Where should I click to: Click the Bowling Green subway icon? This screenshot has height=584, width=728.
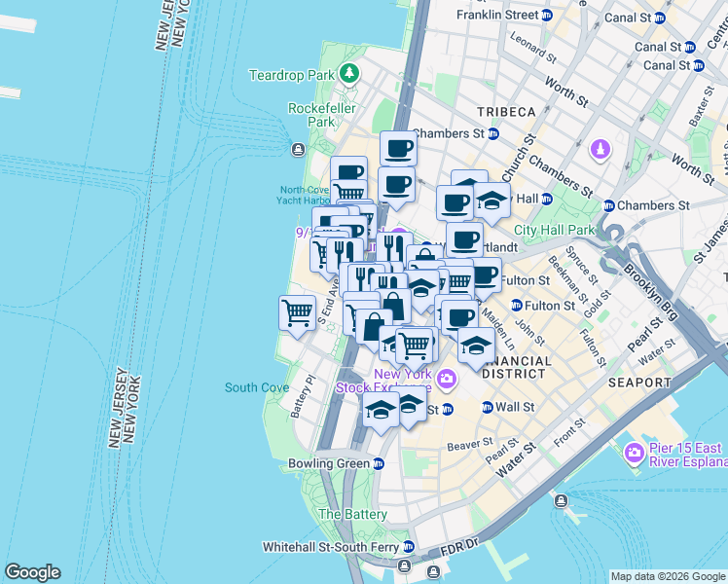point(379,463)
